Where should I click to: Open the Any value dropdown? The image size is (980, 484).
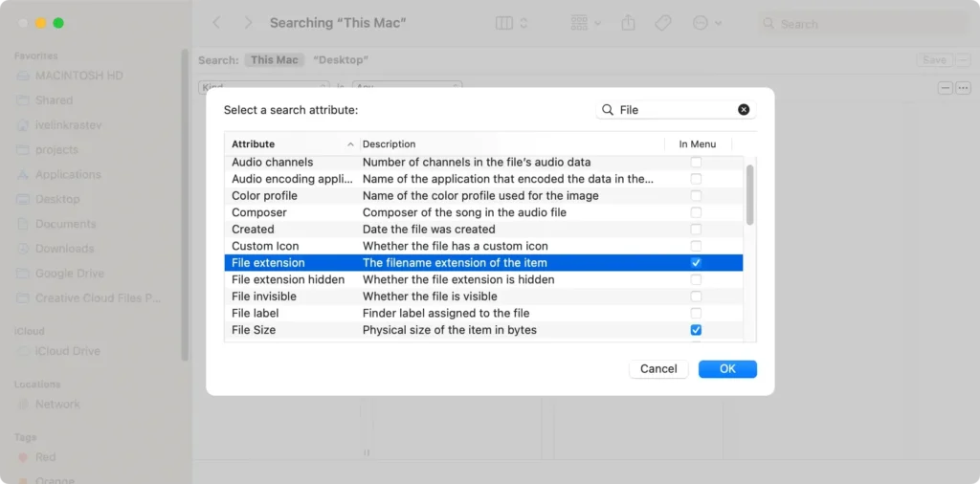click(408, 87)
